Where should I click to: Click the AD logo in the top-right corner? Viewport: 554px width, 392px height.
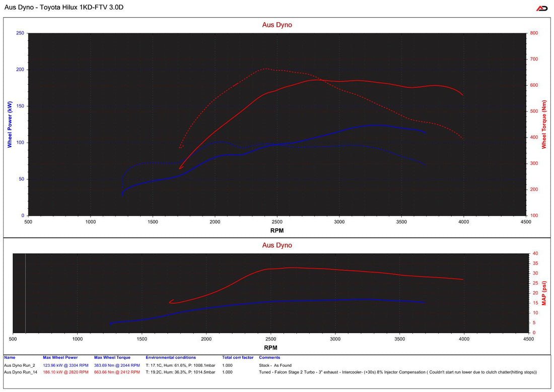click(x=542, y=8)
